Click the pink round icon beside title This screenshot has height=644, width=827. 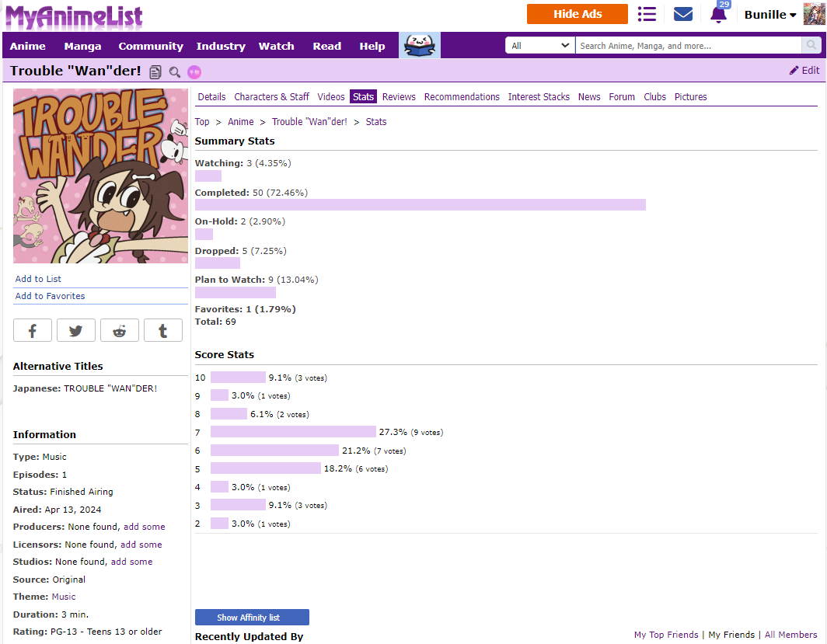pos(194,72)
